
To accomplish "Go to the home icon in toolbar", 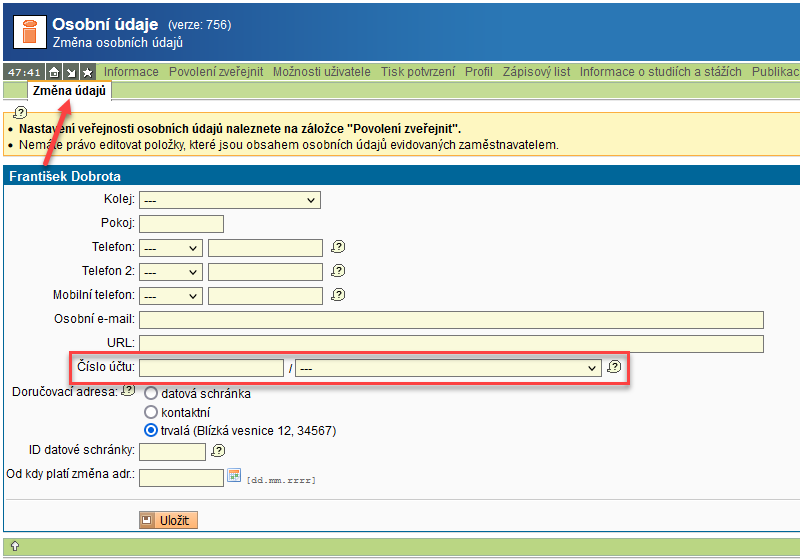I will pyautogui.click(x=54, y=72).
